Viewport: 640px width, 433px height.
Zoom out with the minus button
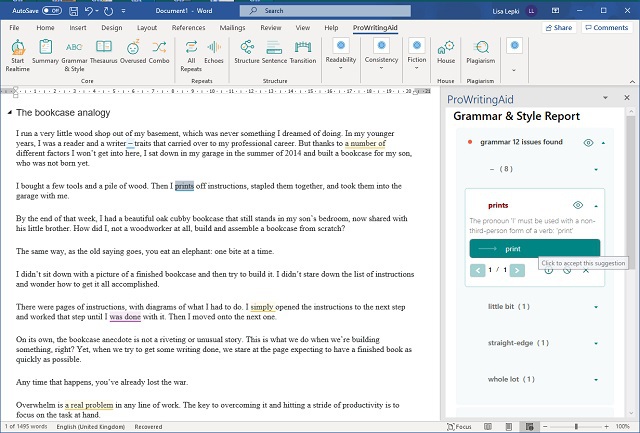click(545, 427)
